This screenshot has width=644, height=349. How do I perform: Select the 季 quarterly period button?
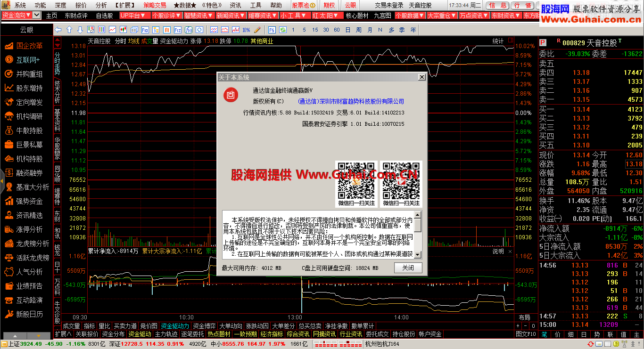coord(402,30)
